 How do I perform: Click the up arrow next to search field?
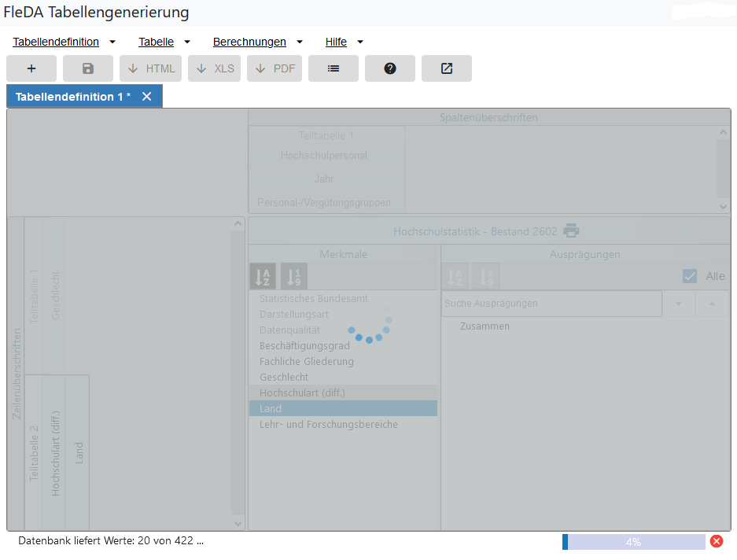712,304
